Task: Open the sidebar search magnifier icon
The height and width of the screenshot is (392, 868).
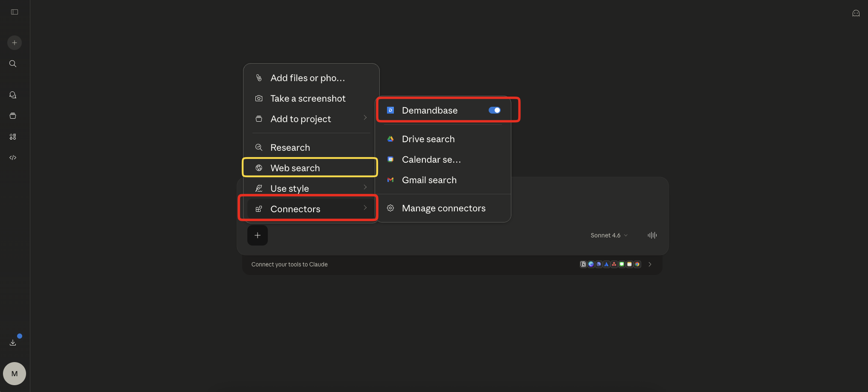Action: [x=13, y=64]
